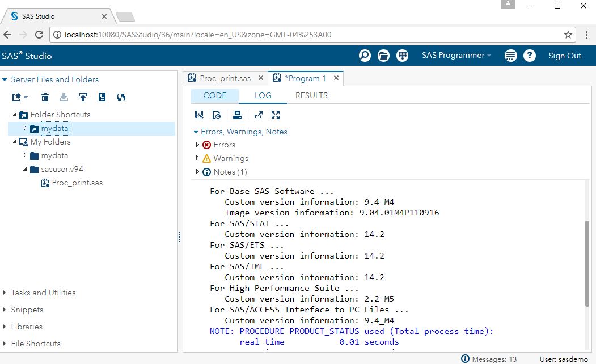Screen dimensions: 596x364
Task: Open the new browser tab button
Action: pos(125,16)
